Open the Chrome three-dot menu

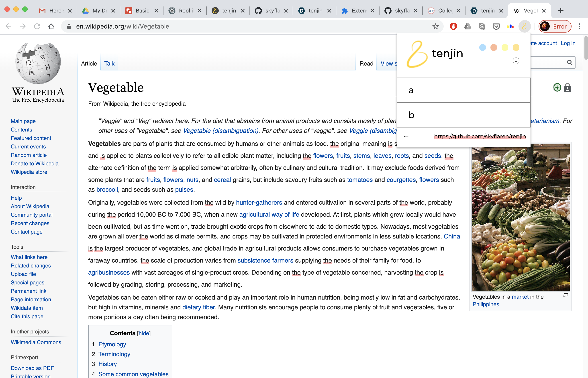click(x=579, y=26)
